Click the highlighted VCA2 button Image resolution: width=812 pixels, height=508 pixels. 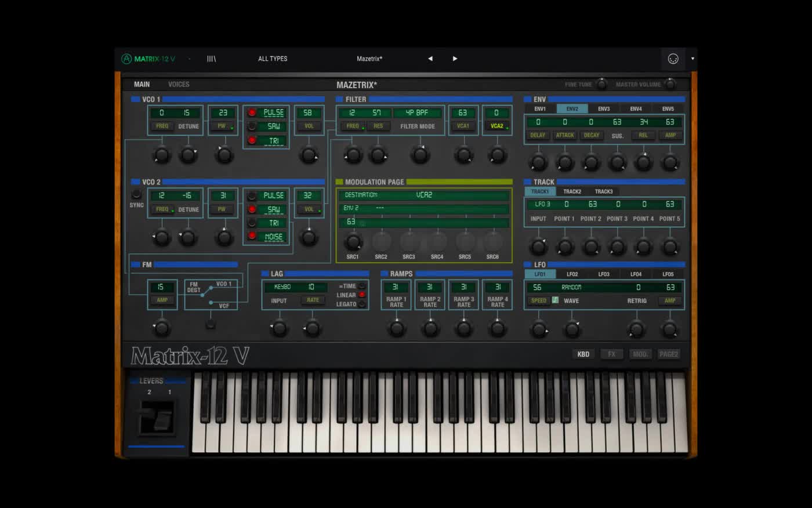pos(497,126)
